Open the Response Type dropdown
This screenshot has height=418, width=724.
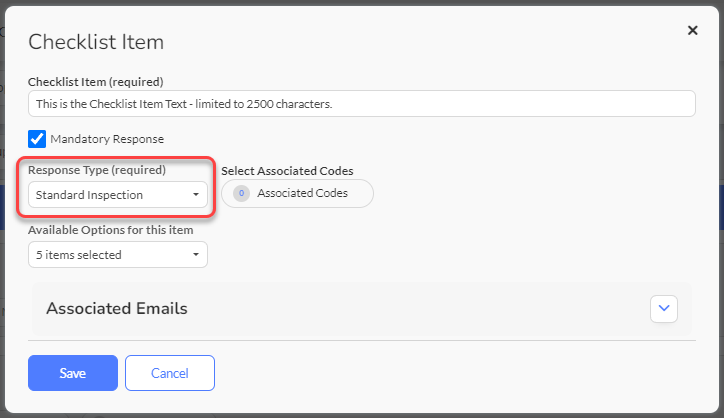[x=118, y=194]
